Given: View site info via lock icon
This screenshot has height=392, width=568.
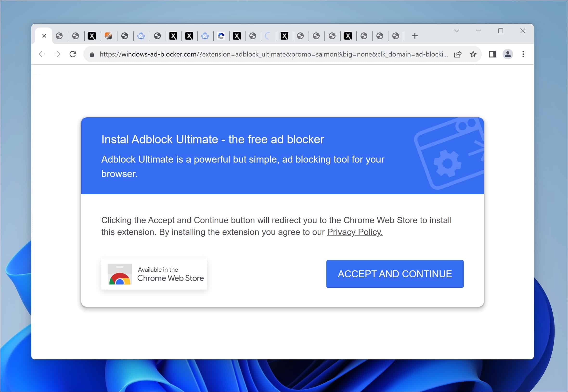Looking at the screenshot, I should (92, 54).
